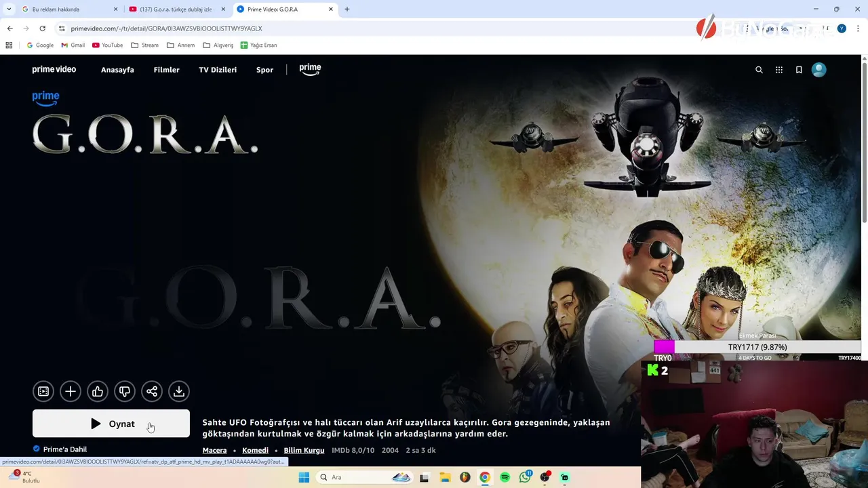
Task: Open WhatsApp from taskbar
Action: coord(525,477)
